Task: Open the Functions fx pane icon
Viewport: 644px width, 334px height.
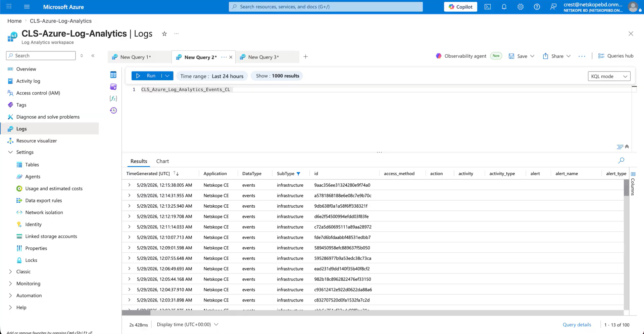Action: click(x=113, y=98)
